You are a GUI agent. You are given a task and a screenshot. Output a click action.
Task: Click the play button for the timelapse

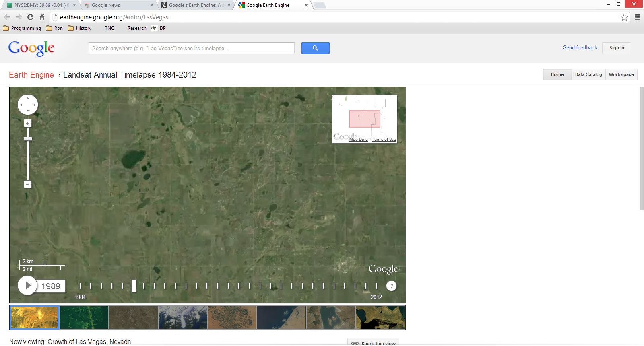point(28,286)
